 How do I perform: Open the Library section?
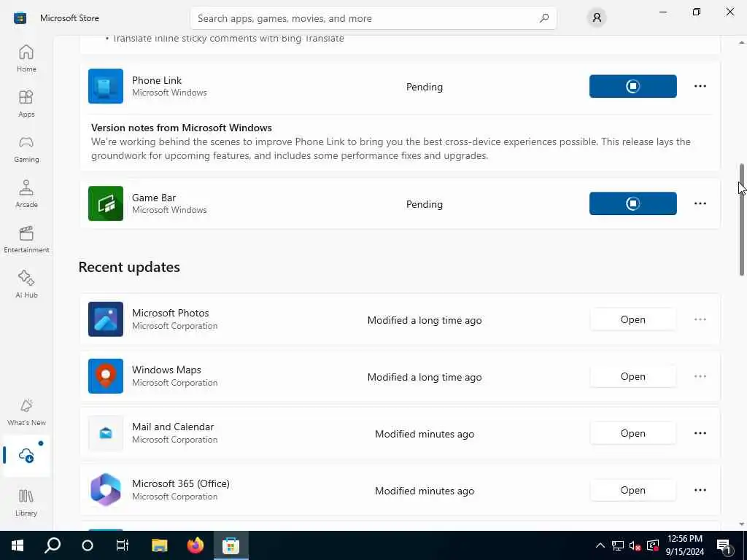tap(26, 503)
